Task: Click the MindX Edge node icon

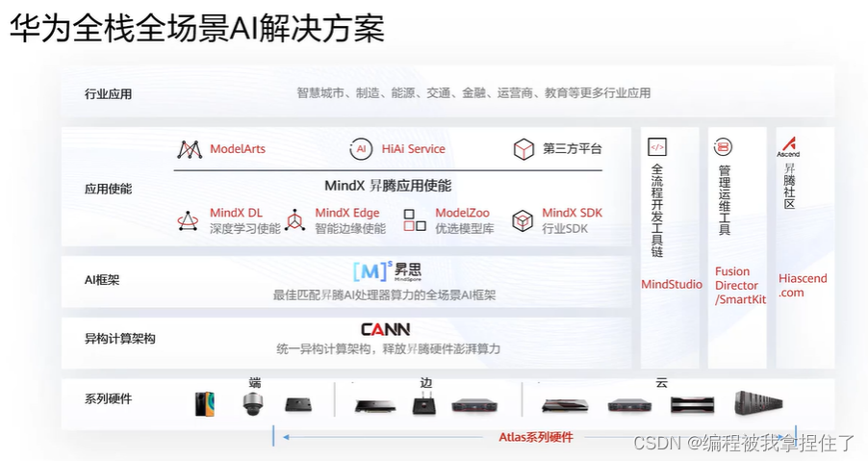Action: 295,219
